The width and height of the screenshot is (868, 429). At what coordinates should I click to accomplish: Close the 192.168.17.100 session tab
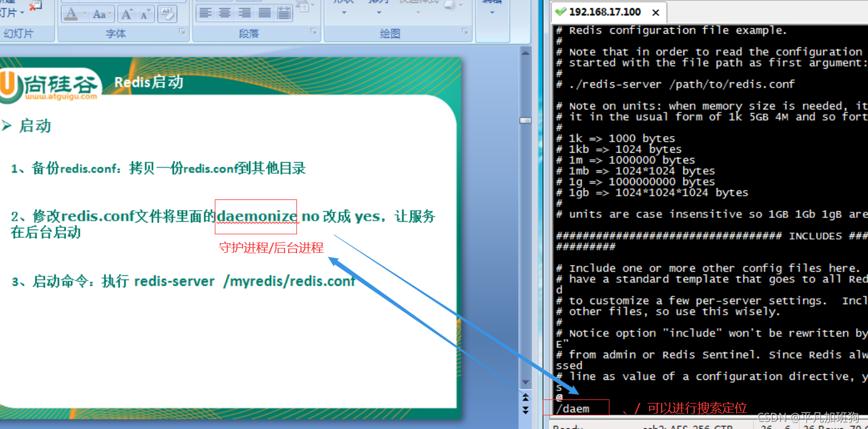(x=655, y=12)
